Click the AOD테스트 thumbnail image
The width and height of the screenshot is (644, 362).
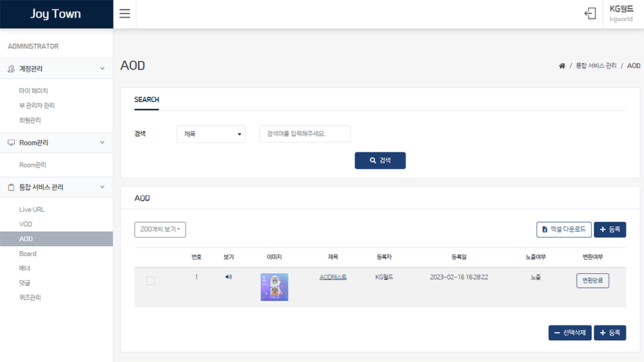274,287
